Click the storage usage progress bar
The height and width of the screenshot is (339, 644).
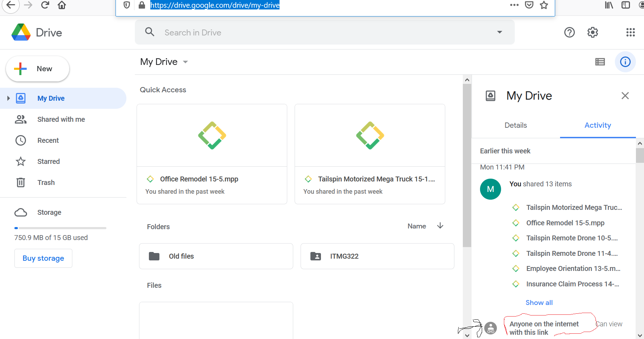(60, 228)
